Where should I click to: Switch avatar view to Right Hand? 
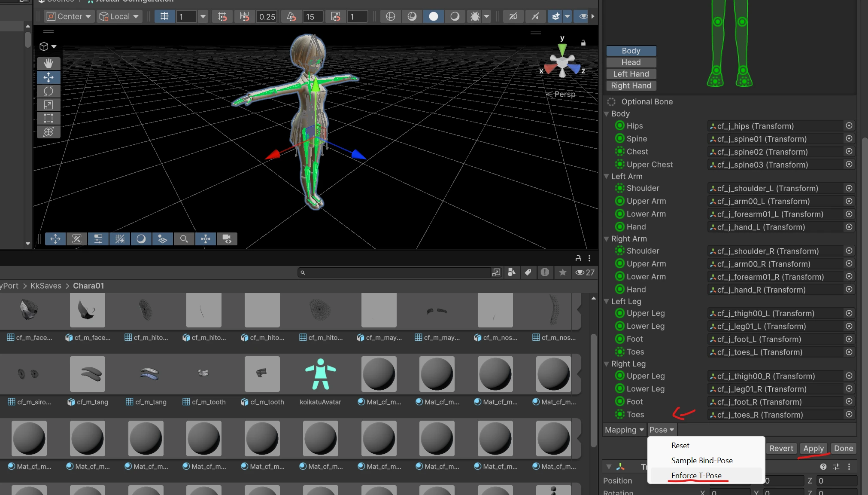(631, 86)
